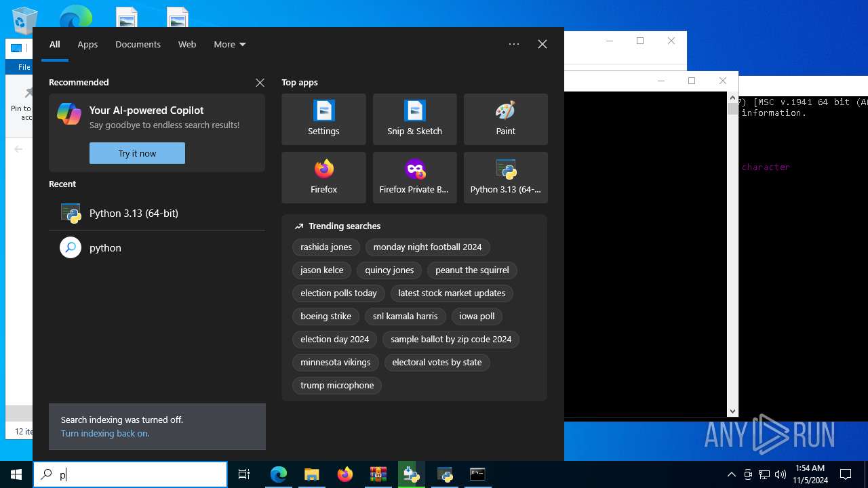Switch to the Apps search tab
Screen dimensions: 868x488
87,44
